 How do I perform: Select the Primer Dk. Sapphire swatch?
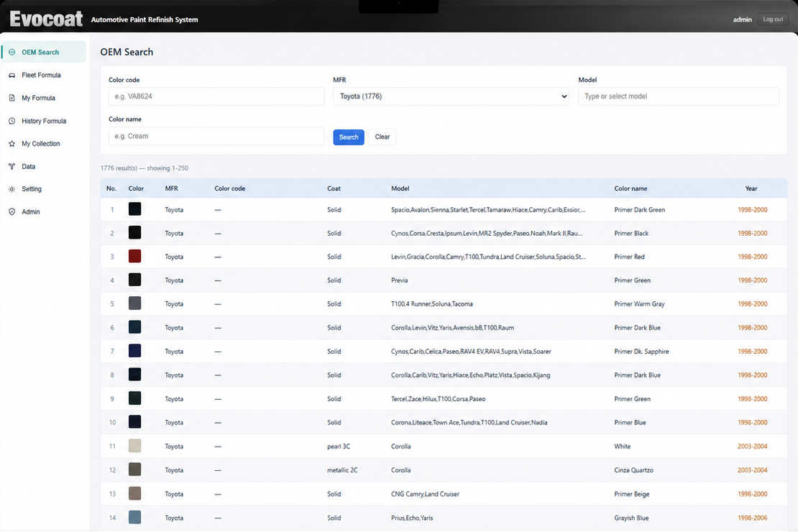pyautogui.click(x=135, y=351)
